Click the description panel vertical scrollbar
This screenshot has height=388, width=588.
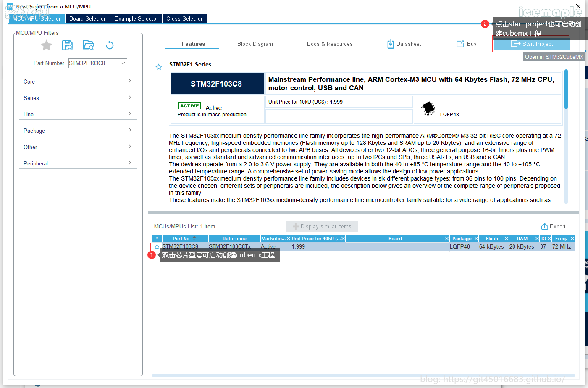[x=566, y=89]
